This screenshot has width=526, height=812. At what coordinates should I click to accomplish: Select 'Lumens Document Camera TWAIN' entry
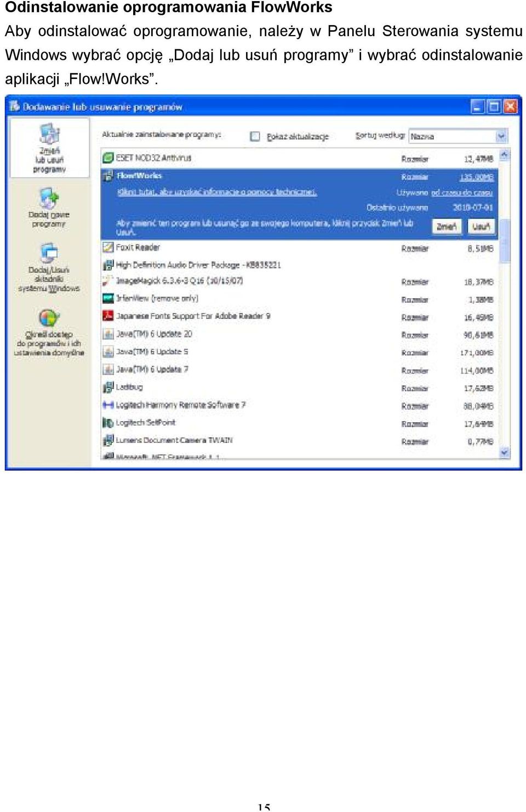(300, 441)
